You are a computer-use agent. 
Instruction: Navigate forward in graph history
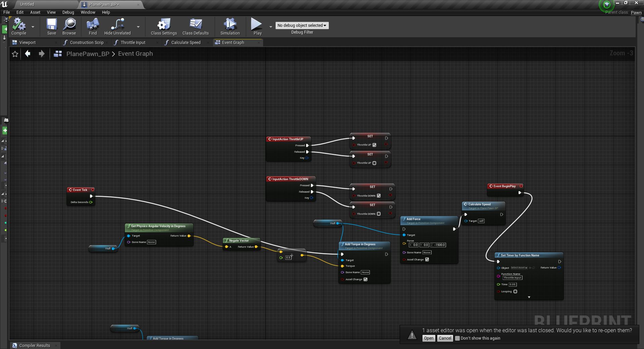(41, 54)
